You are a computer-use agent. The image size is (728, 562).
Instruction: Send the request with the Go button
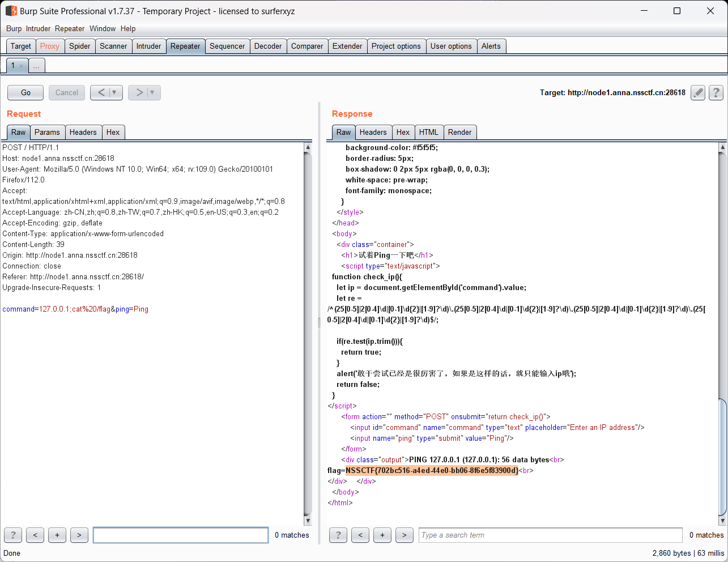pyautogui.click(x=25, y=92)
